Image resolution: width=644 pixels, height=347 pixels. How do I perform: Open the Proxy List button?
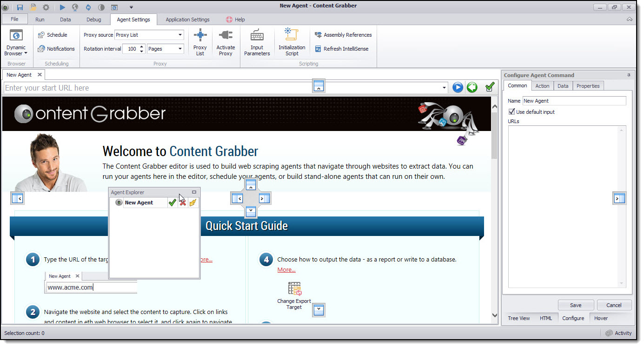[x=200, y=43]
